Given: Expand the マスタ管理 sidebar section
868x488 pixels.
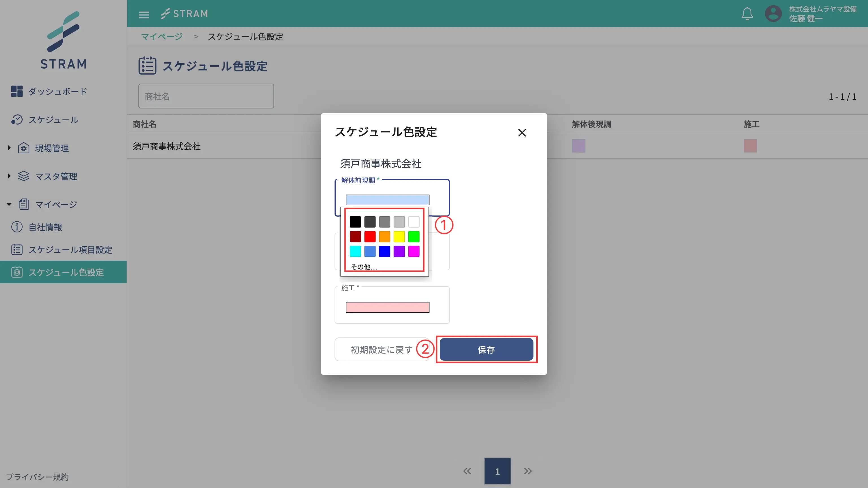Looking at the screenshot, I should [9, 176].
